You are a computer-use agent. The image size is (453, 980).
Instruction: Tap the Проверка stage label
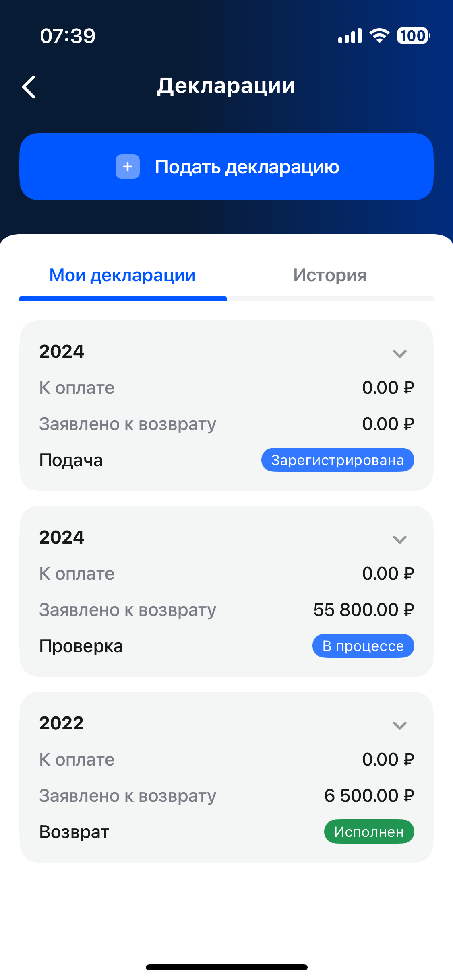[x=81, y=646]
